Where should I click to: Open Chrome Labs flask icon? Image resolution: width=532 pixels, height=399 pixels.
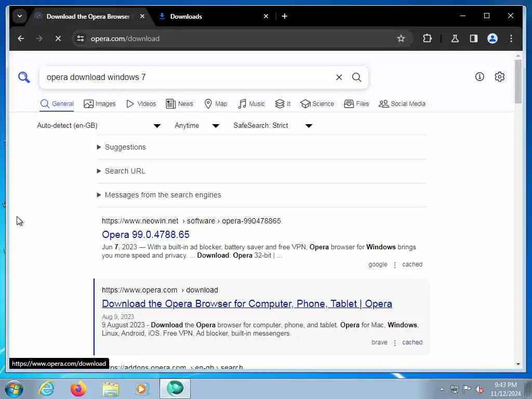455,38
